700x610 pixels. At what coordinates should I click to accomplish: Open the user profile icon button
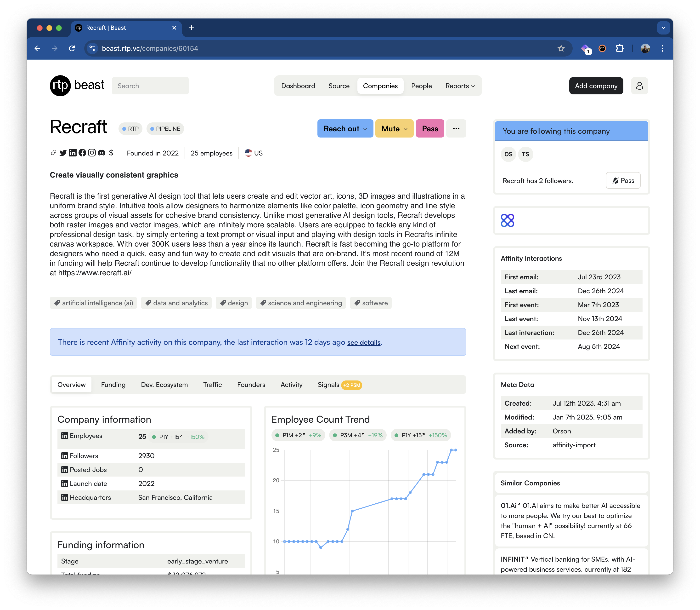639,86
